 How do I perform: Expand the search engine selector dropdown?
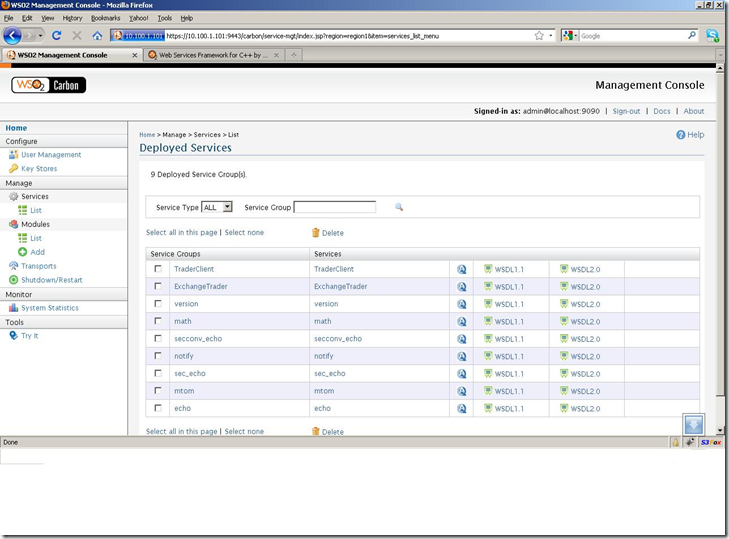[570, 35]
